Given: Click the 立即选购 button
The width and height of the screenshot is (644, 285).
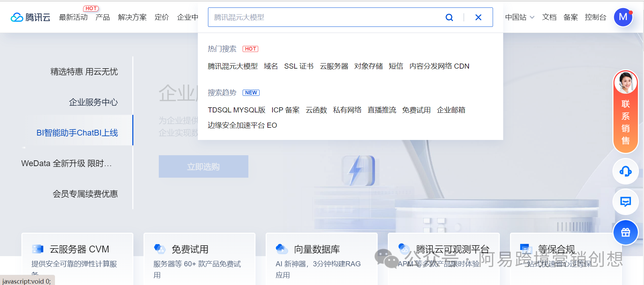Looking at the screenshot, I should point(203,166).
